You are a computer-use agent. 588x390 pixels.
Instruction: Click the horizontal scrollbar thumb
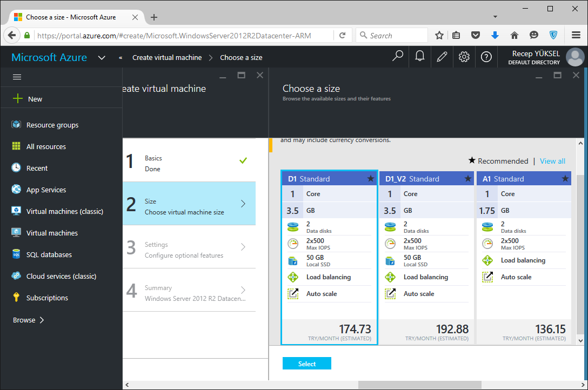419,385
